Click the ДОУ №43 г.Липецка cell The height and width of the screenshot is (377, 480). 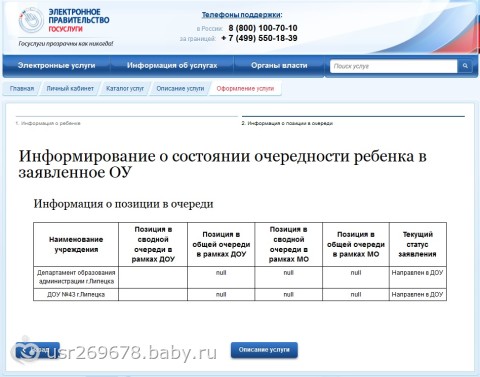point(76,295)
